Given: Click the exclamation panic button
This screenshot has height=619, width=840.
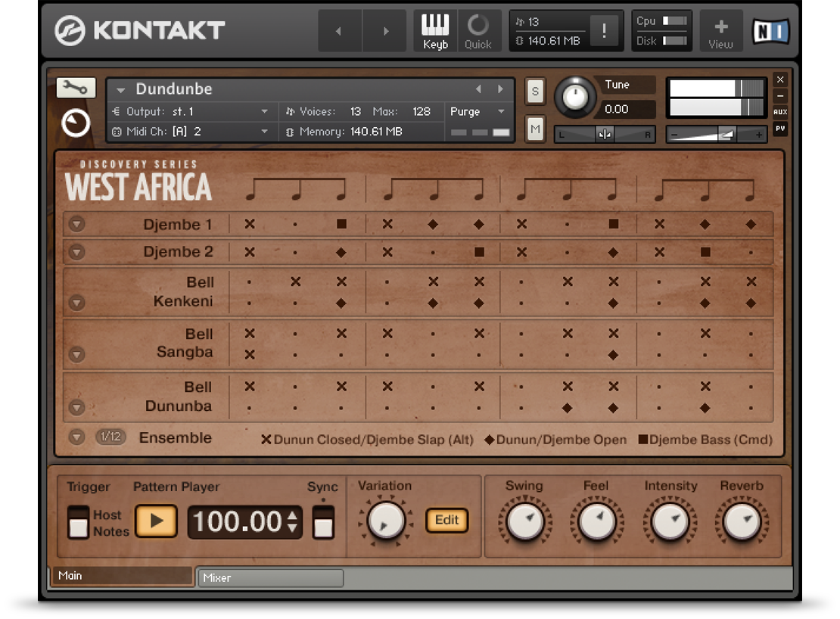Looking at the screenshot, I should (604, 31).
